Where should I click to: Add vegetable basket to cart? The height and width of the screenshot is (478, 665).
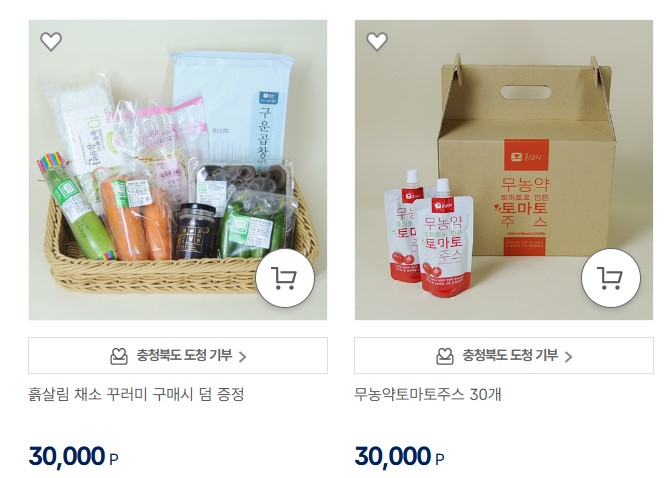tap(285, 278)
